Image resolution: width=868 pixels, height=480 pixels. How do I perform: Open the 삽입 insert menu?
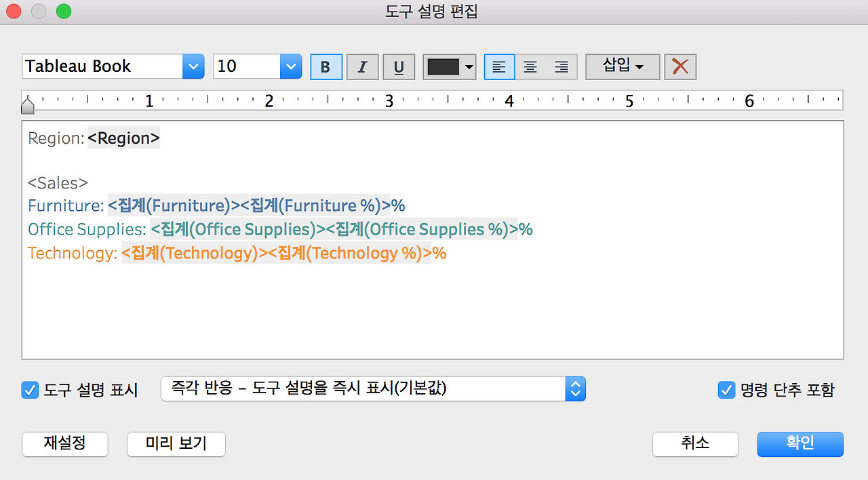pos(623,66)
